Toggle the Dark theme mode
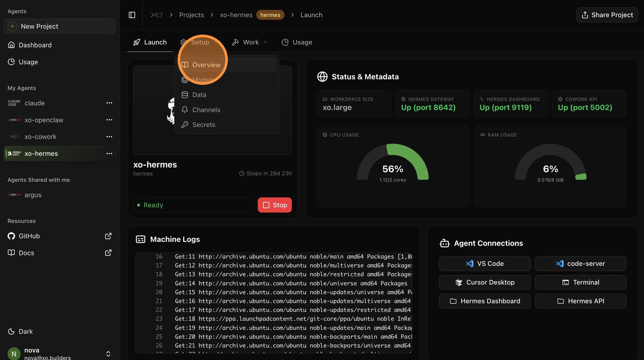The height and width of the screenshot is (360, 644). 20,331
